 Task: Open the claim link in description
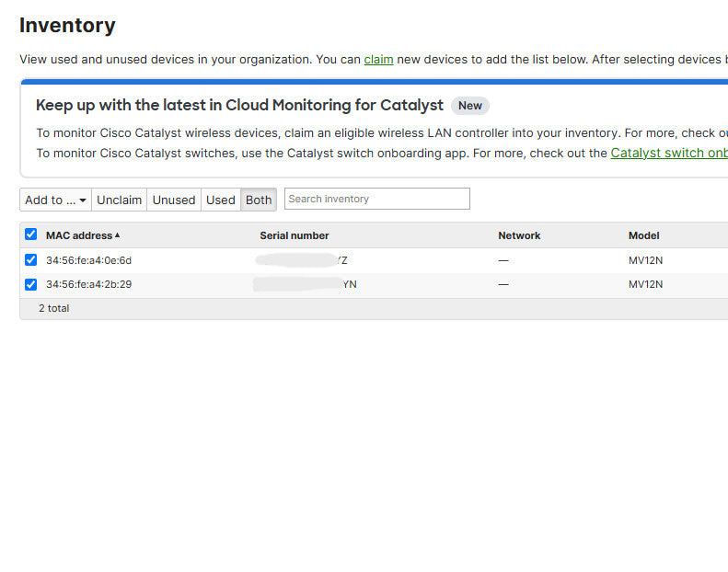tap(378, 60)
